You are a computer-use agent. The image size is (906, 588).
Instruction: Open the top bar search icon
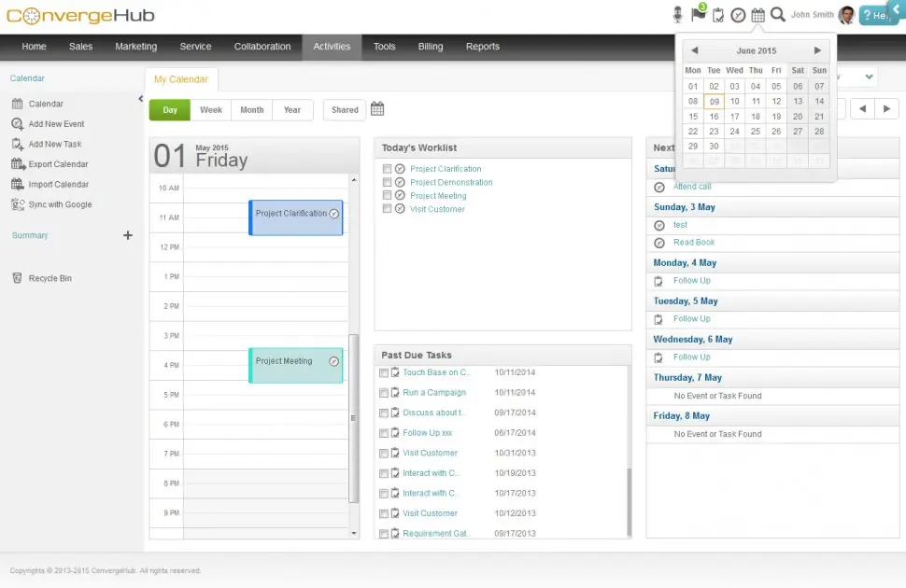[779, 14]
